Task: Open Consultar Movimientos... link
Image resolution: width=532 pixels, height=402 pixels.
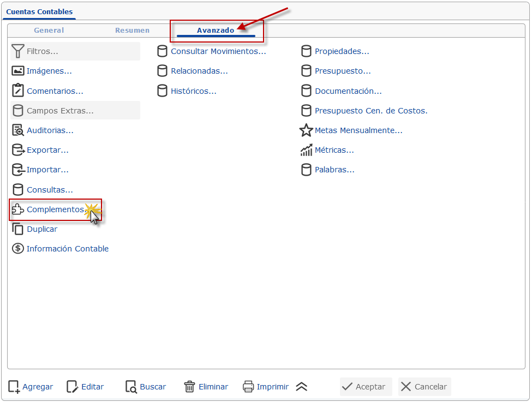Action: [218, 51]
